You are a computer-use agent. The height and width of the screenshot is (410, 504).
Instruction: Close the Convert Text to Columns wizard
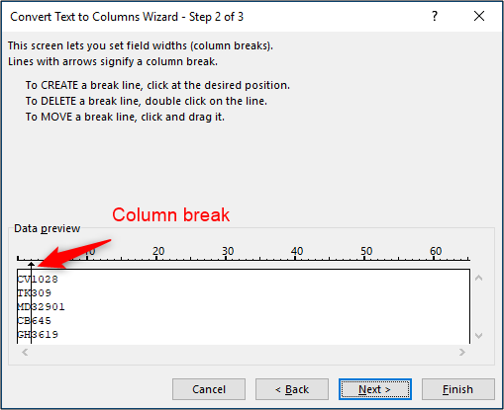click(479, 16)
